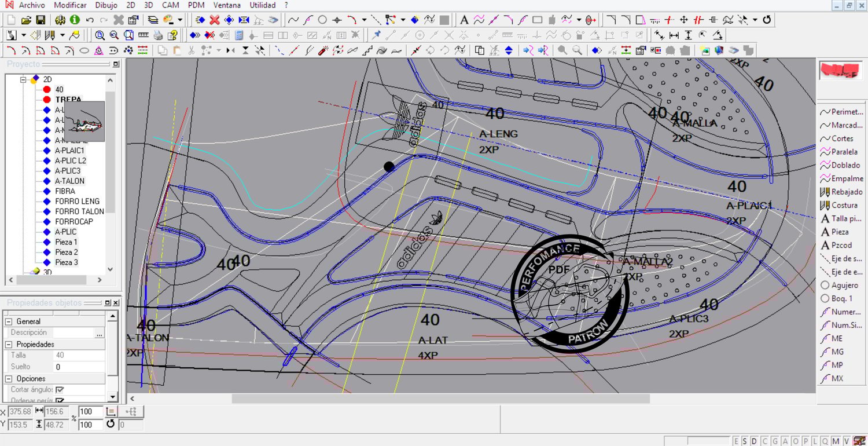
Task: Select the A-TALON piece in project tree
Action: click(69, 181)
